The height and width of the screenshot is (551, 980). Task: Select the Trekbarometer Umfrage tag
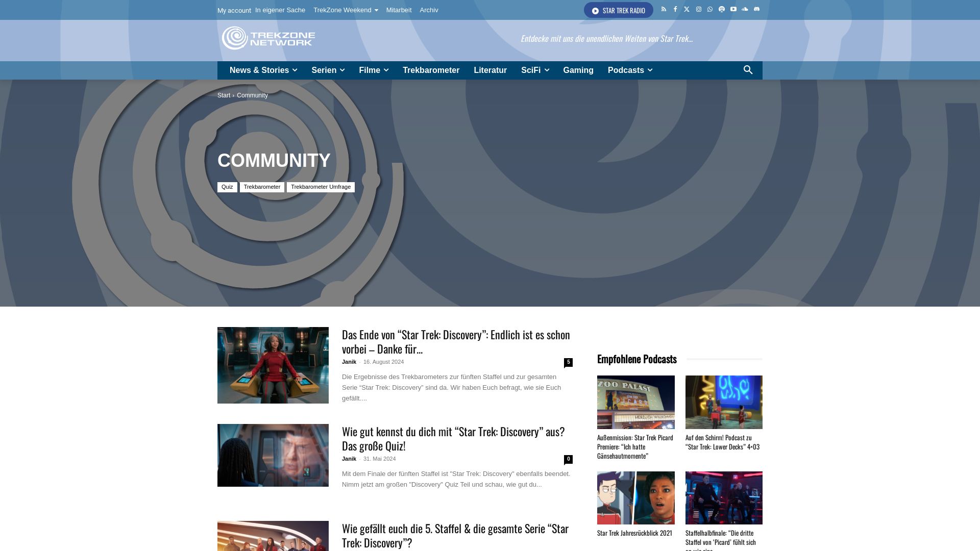click(321, 187)
